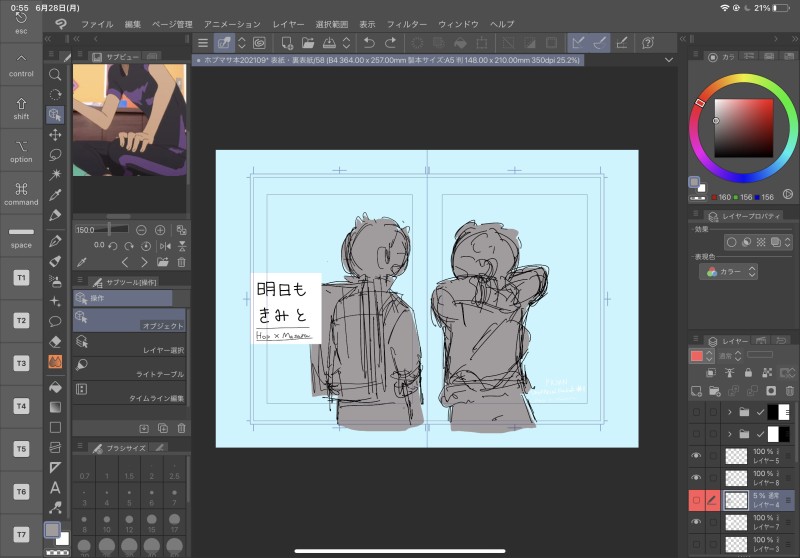800x558 pixels.
Task: Select the Move layer tool
Action: pyautogui.click(x=55, y=135)
